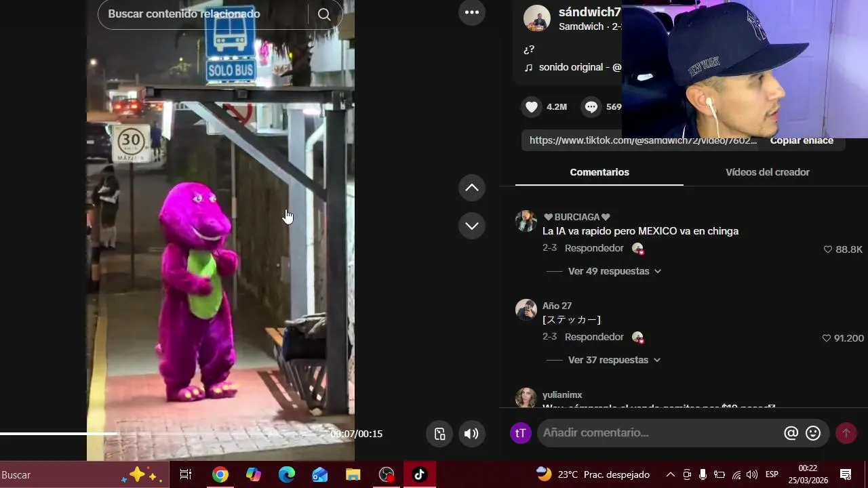Open Copilot from the taskbar
Screen dimensions: 868x488
pyautogui.click(x=254, y=475)
